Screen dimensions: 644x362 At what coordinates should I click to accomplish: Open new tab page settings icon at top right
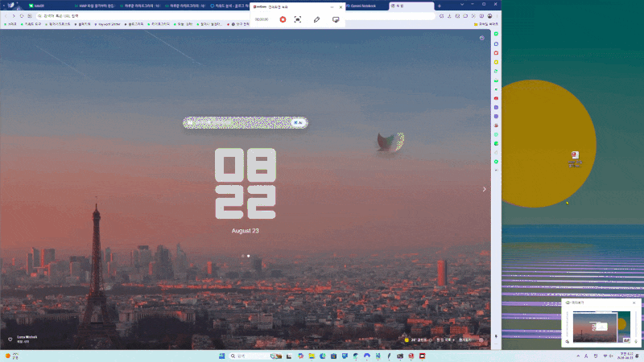pos(481,38)
